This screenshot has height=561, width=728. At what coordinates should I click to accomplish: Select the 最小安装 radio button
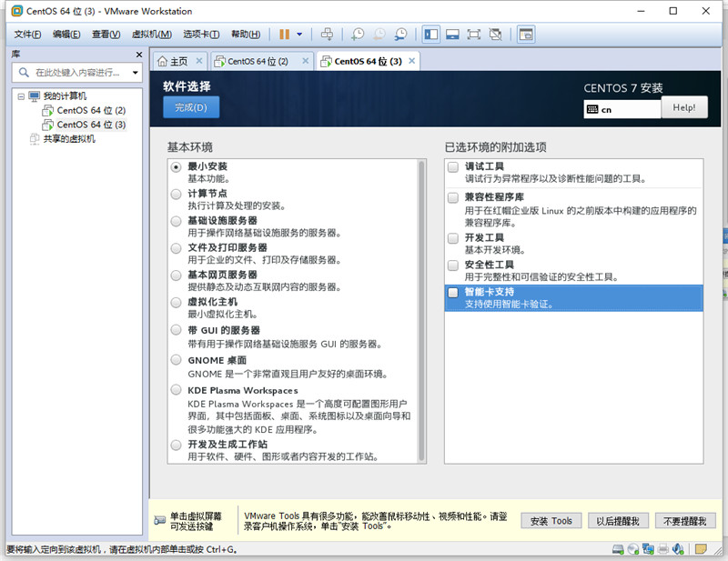(176, 167)
